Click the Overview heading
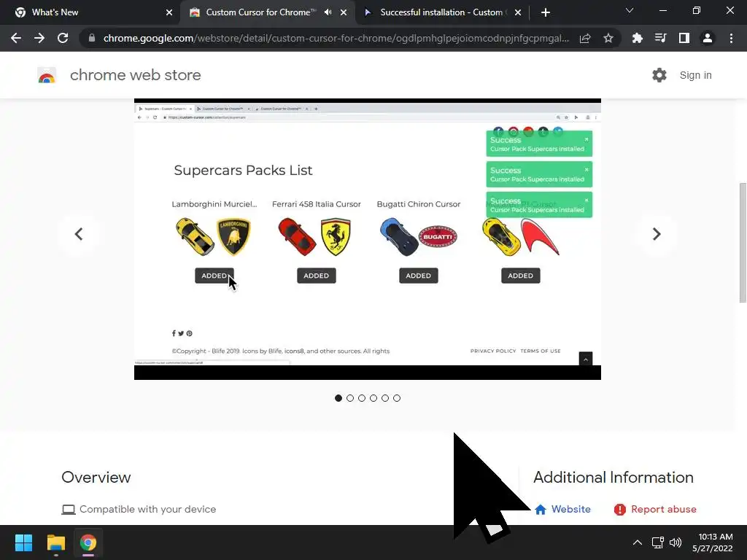The width and height of the screenshot is (747, 560). (x=96, y=477)
